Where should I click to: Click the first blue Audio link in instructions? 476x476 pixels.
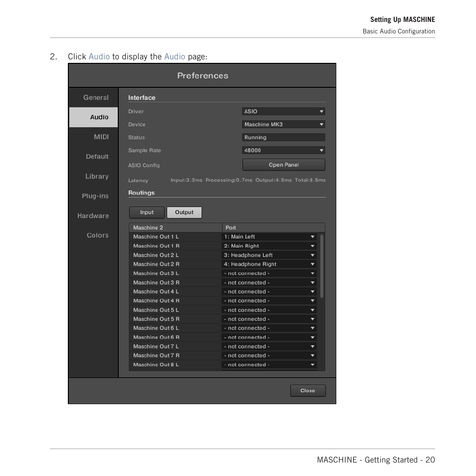(x=99, y=57)
